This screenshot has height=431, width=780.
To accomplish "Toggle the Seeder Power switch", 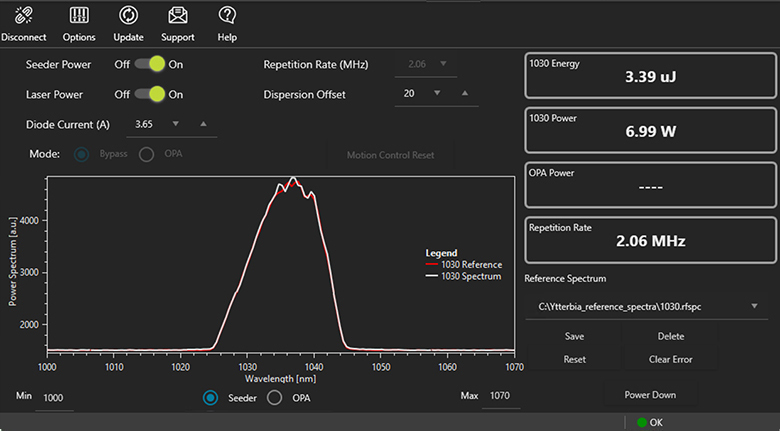I will pyautogui.click(x=150, y=64).
